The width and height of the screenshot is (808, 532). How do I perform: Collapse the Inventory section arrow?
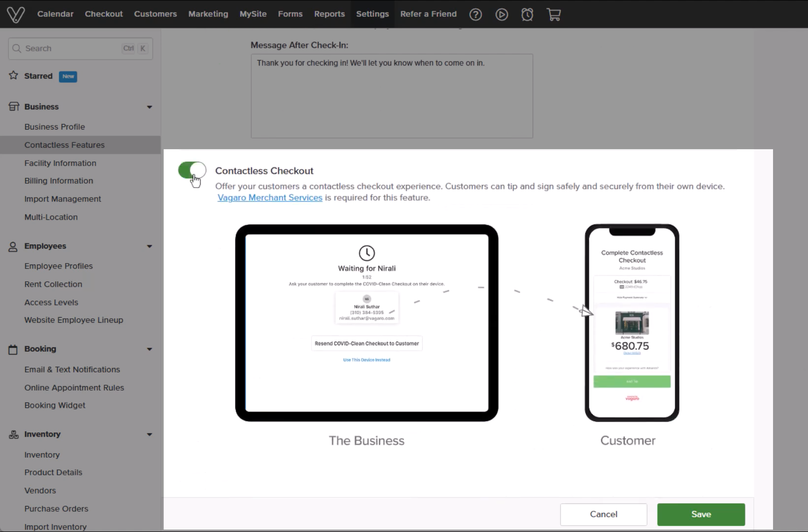[x=149, y=434]
